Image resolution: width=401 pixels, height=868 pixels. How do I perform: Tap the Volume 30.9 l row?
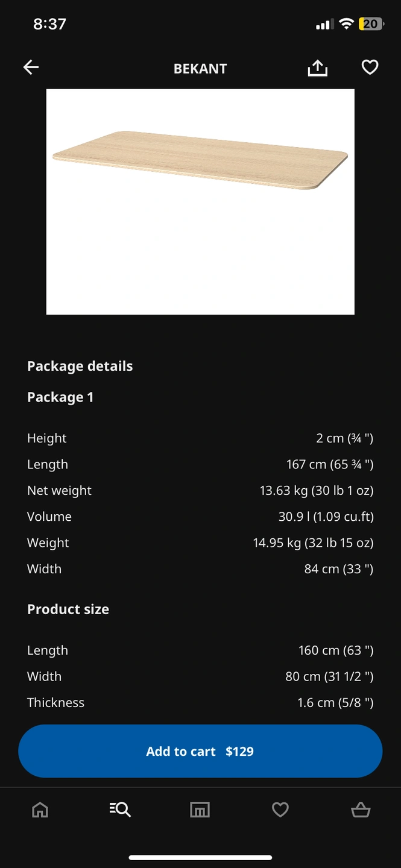200,517
